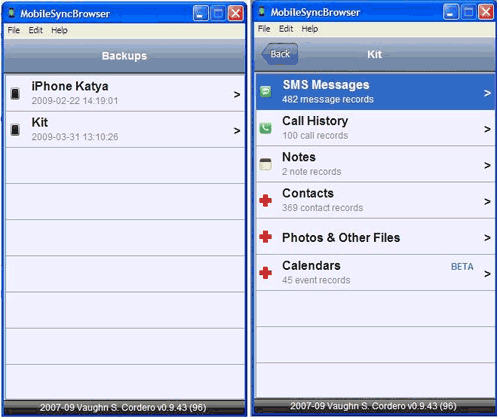
Task: Click the Notes title
Action: tap(299, 157)
